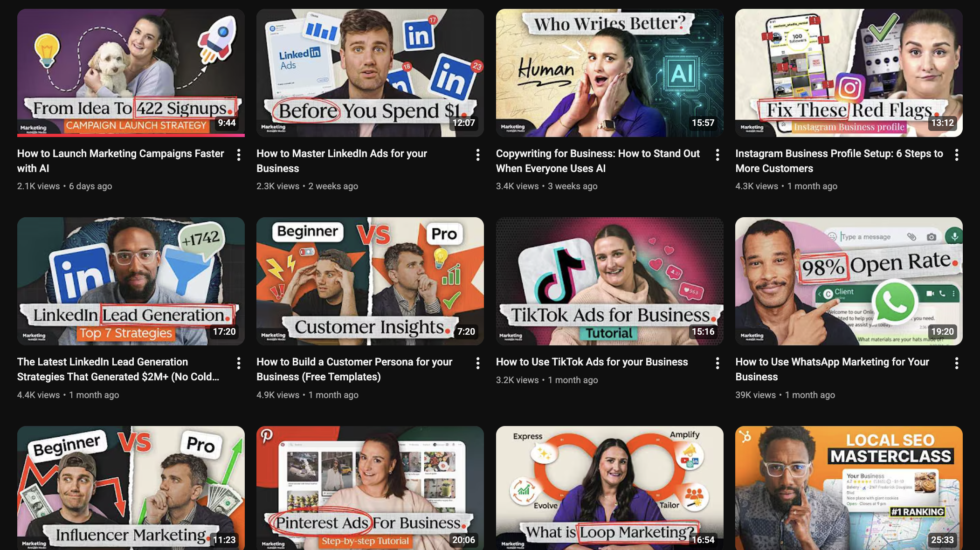The width and height of the screenshot is (980, 550).
Task: Open the Local SEO Masterclass thumbnail
Action: click(x=849, y=488)
